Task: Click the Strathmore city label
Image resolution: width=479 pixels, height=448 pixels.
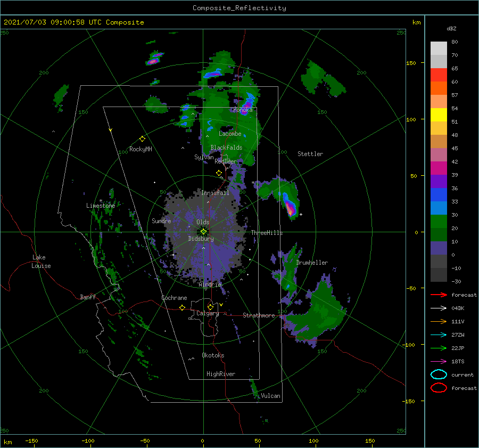Action: click(x=259, y=315)
